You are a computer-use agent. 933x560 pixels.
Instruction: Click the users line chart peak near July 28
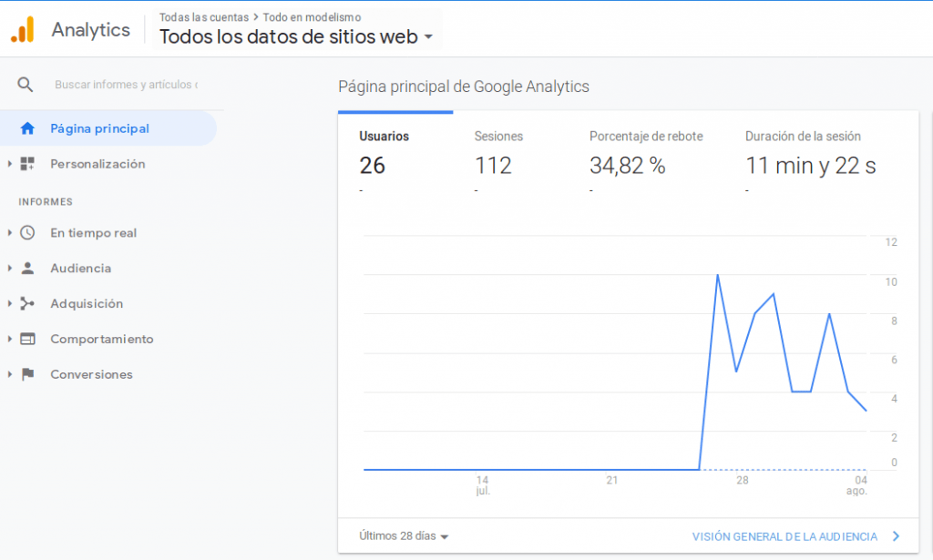tap(718, 275)
